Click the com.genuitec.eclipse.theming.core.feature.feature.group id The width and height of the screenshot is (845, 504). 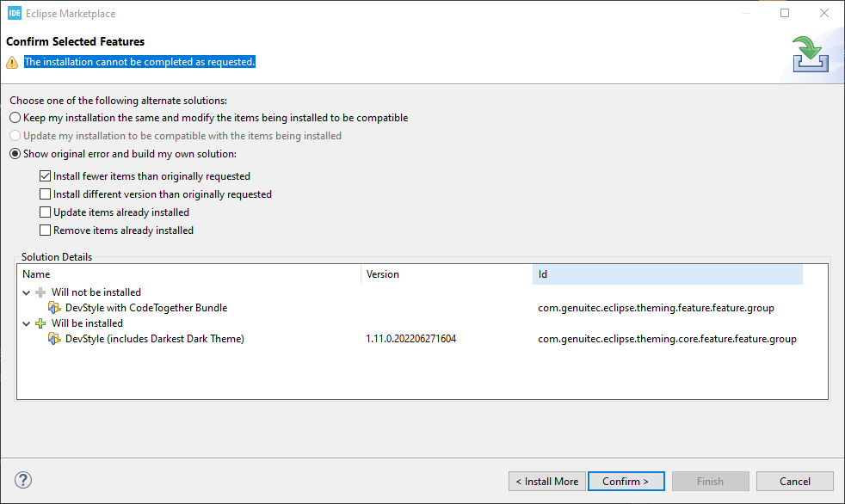click(667, 339)
